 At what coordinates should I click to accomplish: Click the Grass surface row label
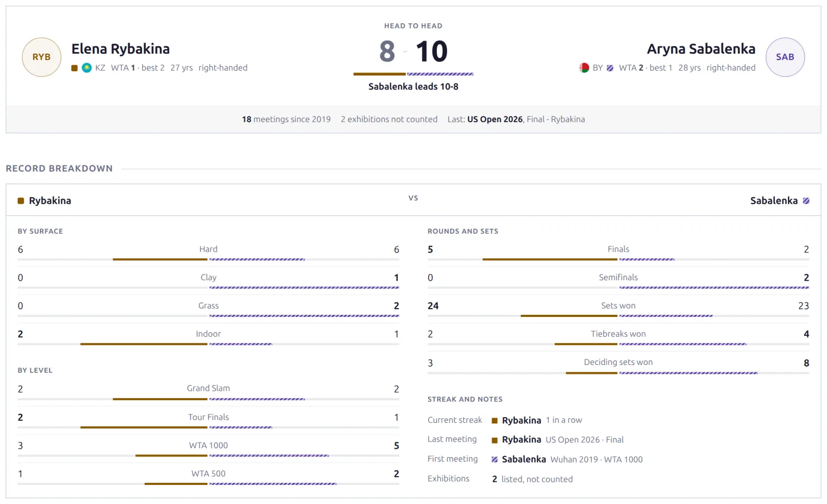(x=208, y=306)
